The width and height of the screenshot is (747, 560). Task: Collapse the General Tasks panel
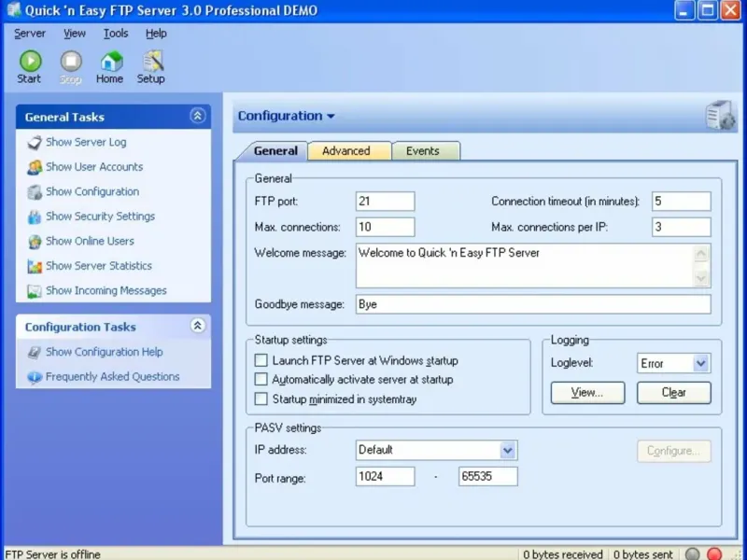tap(198, 115)
